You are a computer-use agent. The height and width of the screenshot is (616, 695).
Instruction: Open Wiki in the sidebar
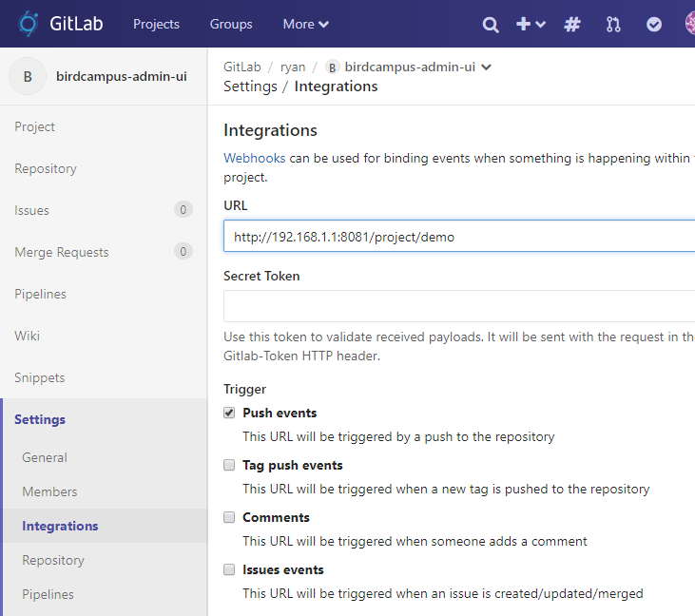[x=27, y=336]
